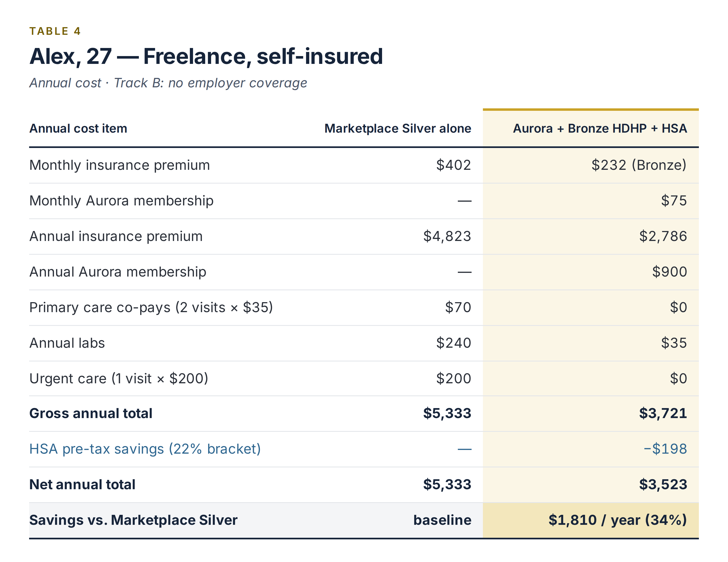Click the 'Primary care co-pays (2 visits × $35)' label
The width and height of the screenshot is (728, 562).
tap(151, 308)
